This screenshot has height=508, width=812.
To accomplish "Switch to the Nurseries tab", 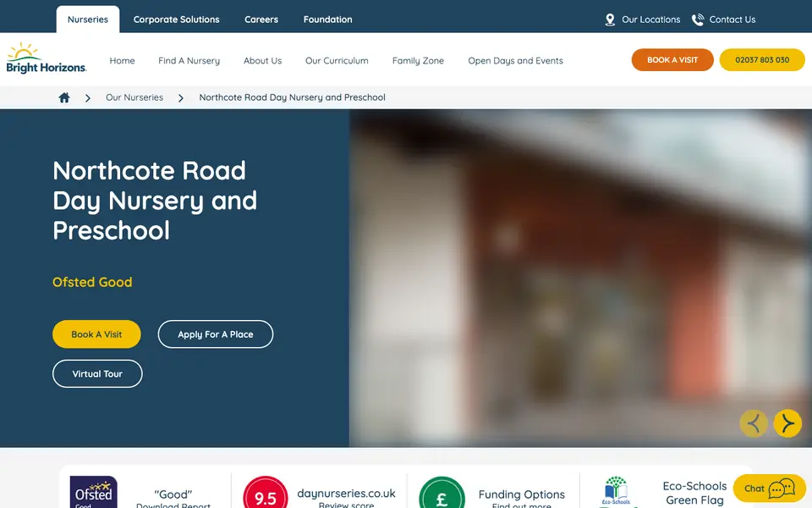I will pos(88,19).
